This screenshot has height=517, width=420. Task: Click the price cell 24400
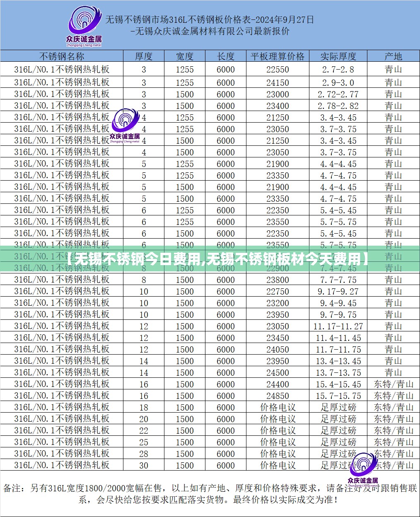click(278, 384)
